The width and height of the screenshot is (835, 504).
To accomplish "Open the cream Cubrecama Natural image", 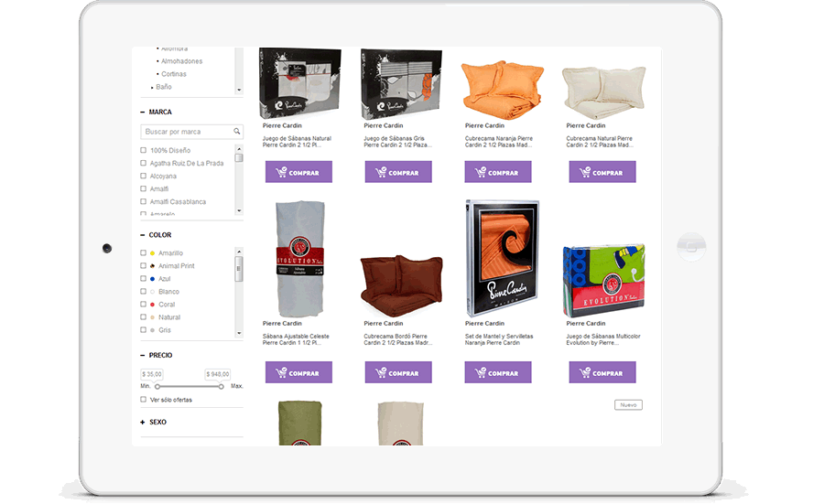I will [603, 92].
